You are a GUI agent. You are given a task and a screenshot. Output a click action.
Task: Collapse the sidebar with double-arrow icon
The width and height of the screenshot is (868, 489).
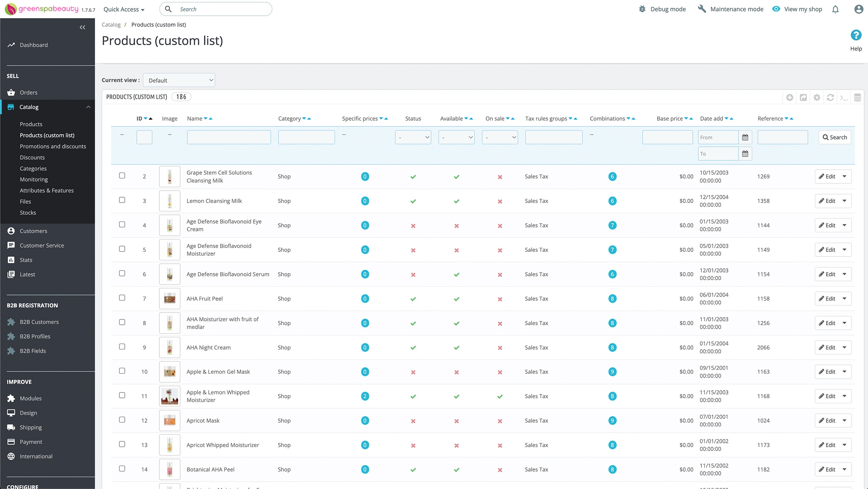(82, 27)
